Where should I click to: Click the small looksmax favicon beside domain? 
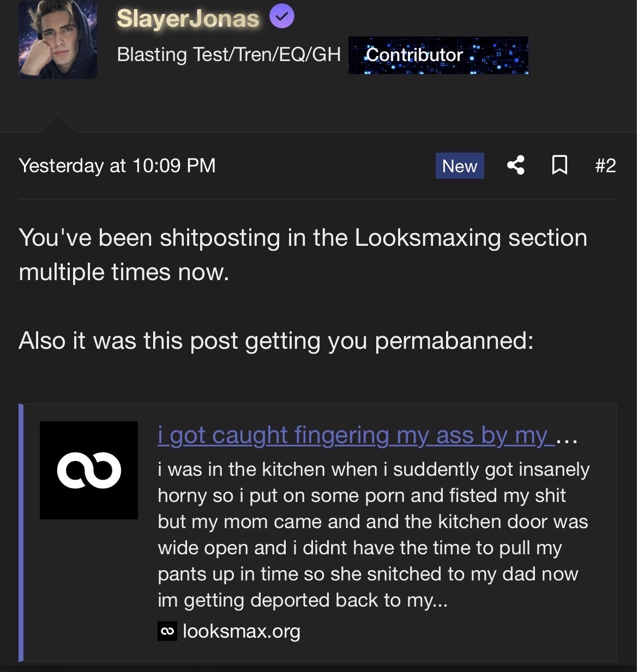coord(167,631)
